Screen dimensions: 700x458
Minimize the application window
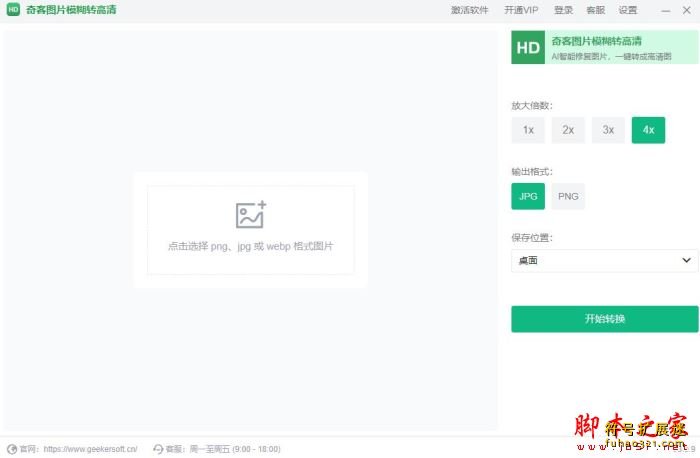[x=666, y=10]
